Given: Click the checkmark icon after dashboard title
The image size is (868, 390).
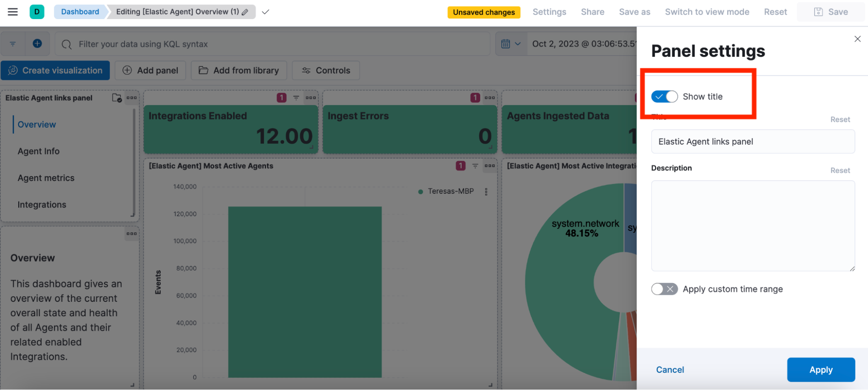Looking at the screenshot, I should pos(266,12).
